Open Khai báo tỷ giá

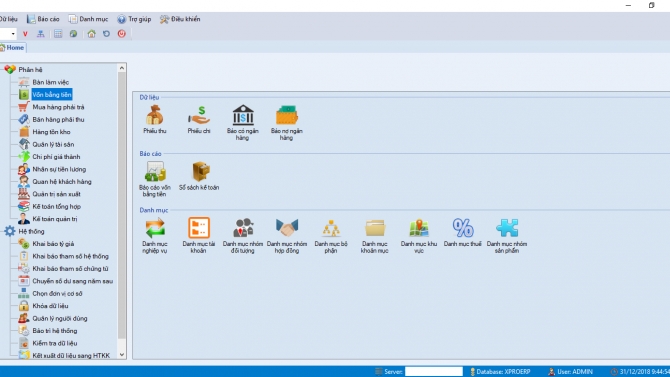pyautogui.click(x=53, y=244)
